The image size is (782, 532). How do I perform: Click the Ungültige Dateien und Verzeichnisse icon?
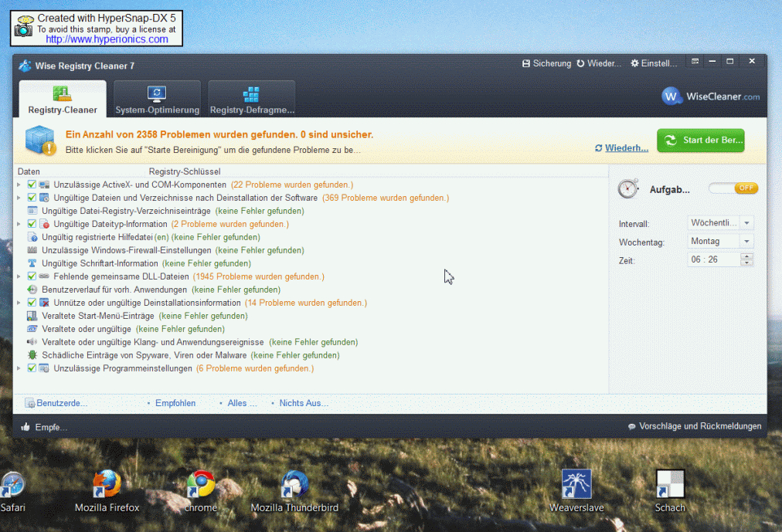pyautogui.click(x=44, y=198)
